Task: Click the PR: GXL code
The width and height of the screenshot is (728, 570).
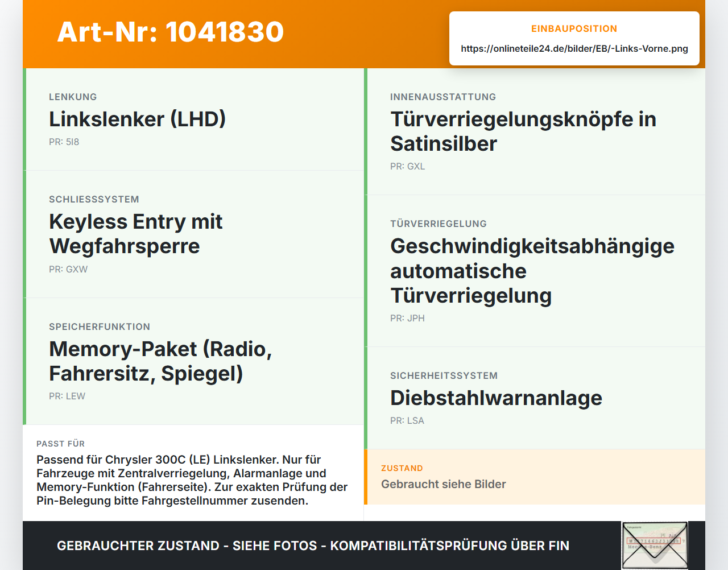Action: pyautogui.click(x=408, y=167)
